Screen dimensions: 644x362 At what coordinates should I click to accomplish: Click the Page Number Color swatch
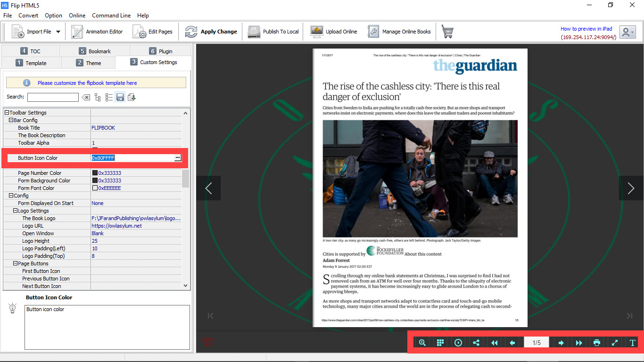pyautogui.click(x=95, y=173)
